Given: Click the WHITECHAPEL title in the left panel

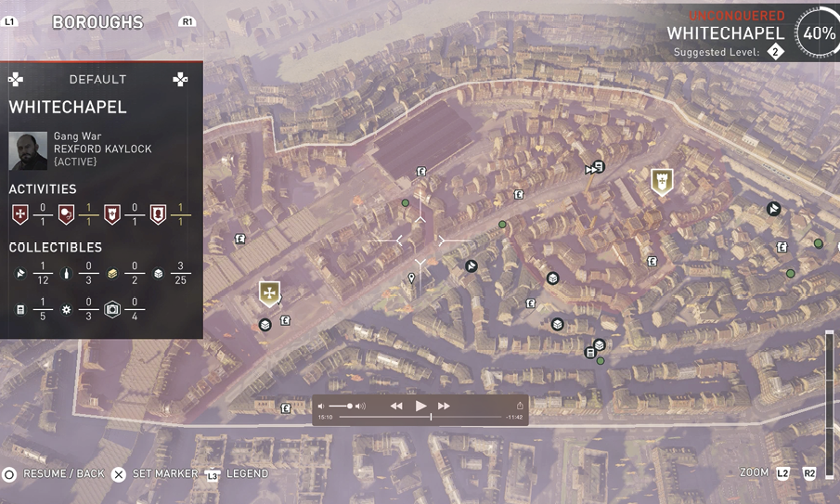Looking at the screenshot, I should pos(68,107).
